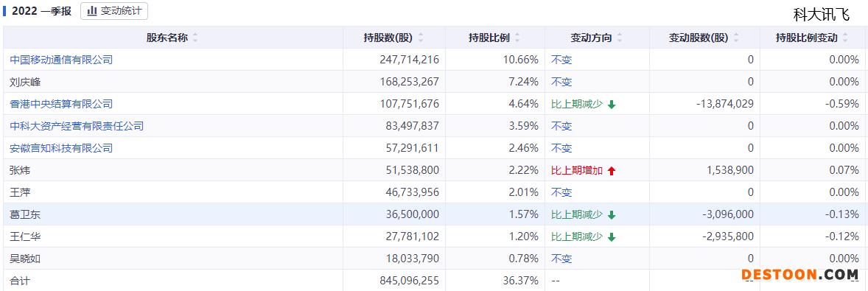Viewport: 868px width, 291px height.
Task: Click ratio change value -0.12%
Action: [842, 236]
